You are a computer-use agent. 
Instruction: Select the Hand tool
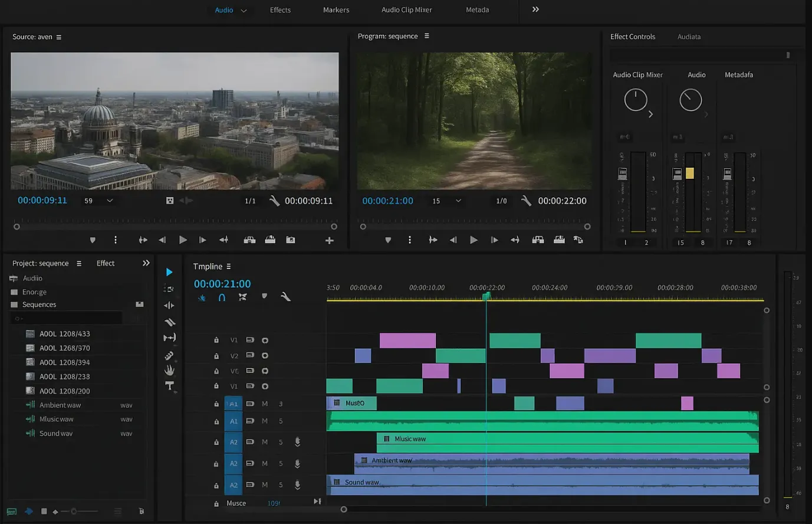(x=169, y=370)
